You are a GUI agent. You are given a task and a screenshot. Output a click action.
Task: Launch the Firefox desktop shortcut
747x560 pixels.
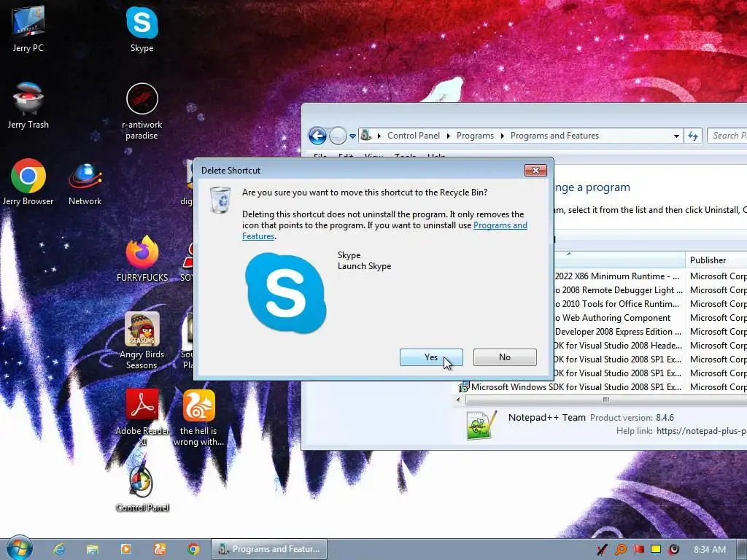click(142, 259)
